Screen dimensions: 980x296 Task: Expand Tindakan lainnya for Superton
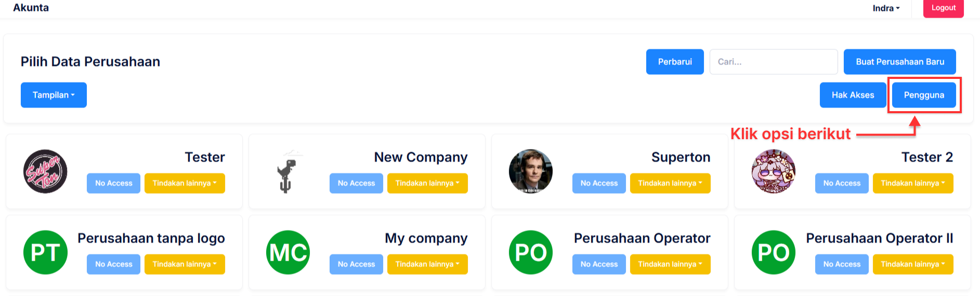click(x=670, y=183)
